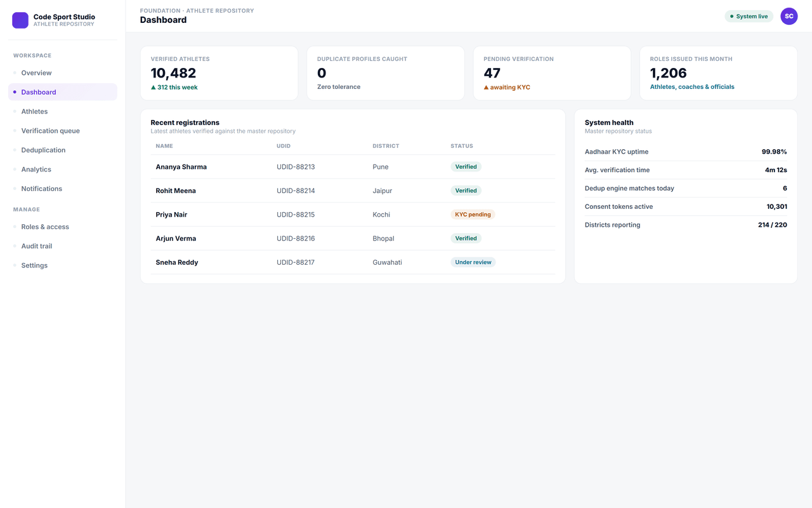Click the NAME column header
Image resolution: width=812 pixels, height=508 pixels.
164,146
